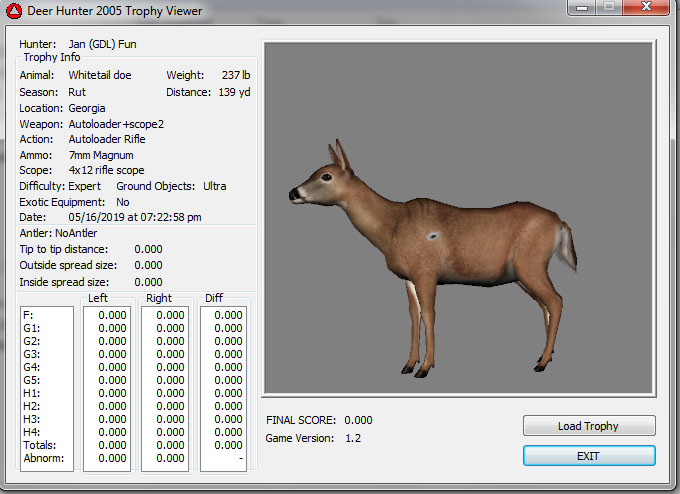Maximize the Trophy Viewer window
Screen dimensions: 680x494
click(x=607, y=8)
